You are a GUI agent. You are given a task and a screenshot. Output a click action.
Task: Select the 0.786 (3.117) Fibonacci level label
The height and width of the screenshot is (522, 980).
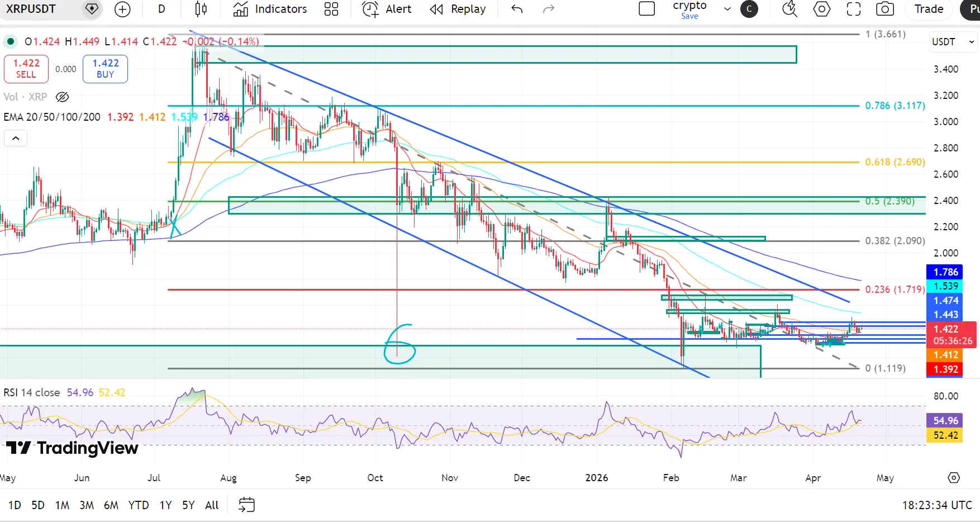tap(895, 106)
